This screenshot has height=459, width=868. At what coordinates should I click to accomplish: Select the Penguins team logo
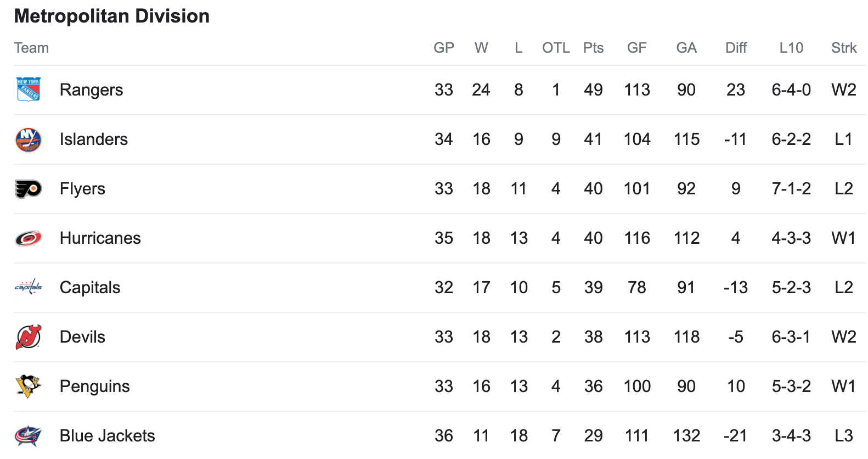pyautogui.click(x=28, y=386)
